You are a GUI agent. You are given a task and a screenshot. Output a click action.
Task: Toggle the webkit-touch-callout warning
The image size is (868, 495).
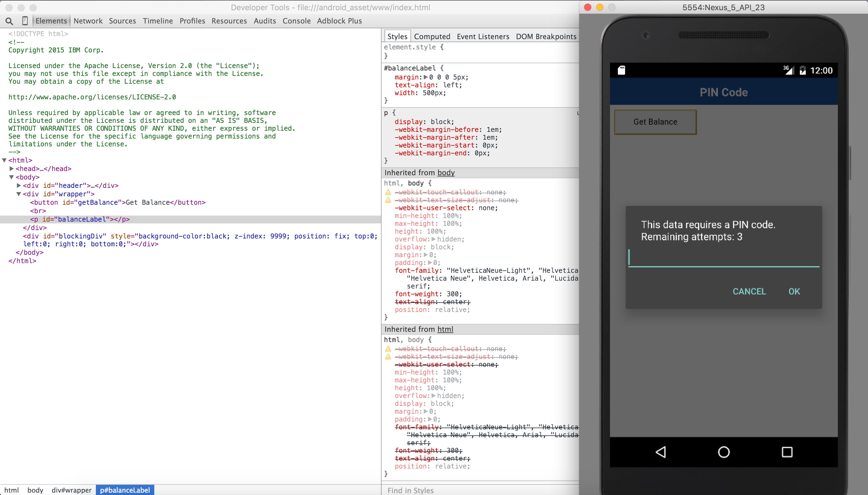[x=389, y=192]
